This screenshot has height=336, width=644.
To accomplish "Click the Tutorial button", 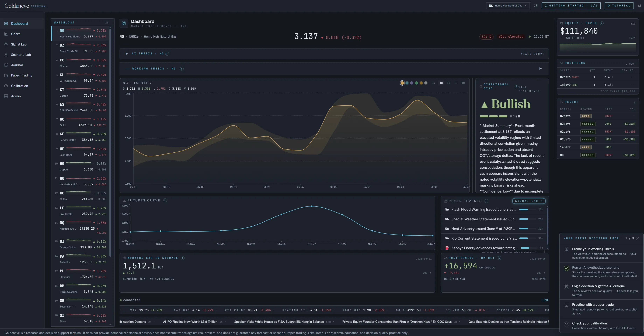I will point(619,6).
